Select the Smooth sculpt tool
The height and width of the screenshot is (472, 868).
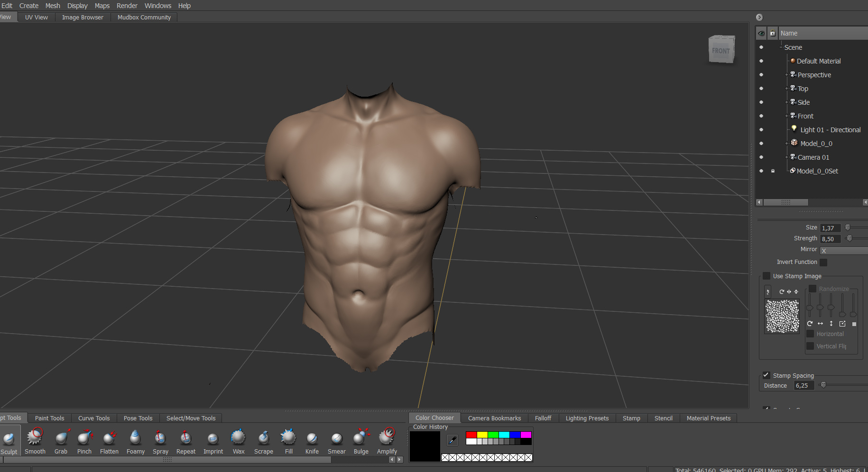coord(35,441)
